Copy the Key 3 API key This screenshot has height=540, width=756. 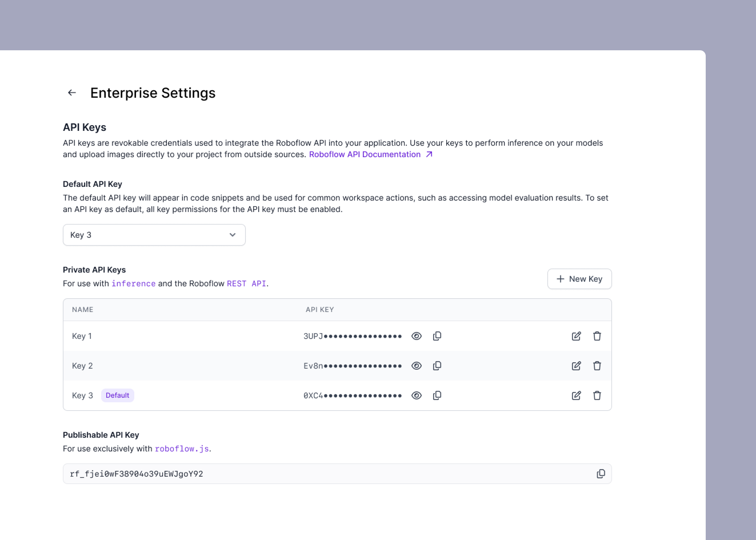[x=437, y=395]
